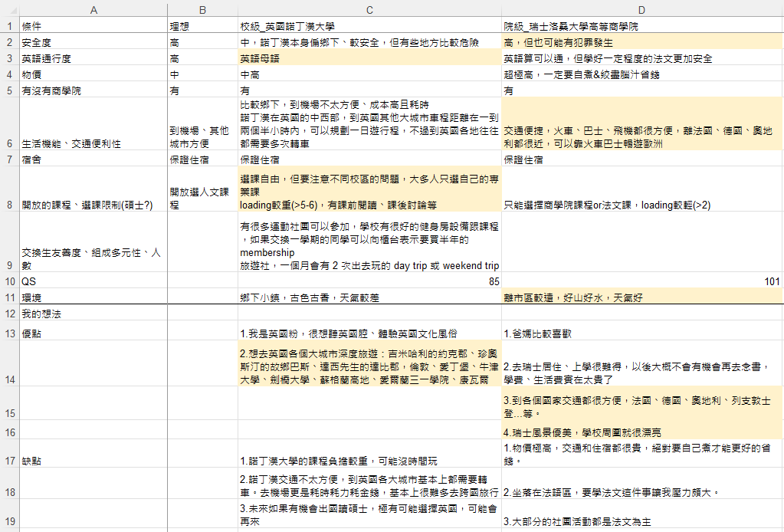
Task: Click the cell starting with 有很多運動社團
Action: (x=369, y=242)
